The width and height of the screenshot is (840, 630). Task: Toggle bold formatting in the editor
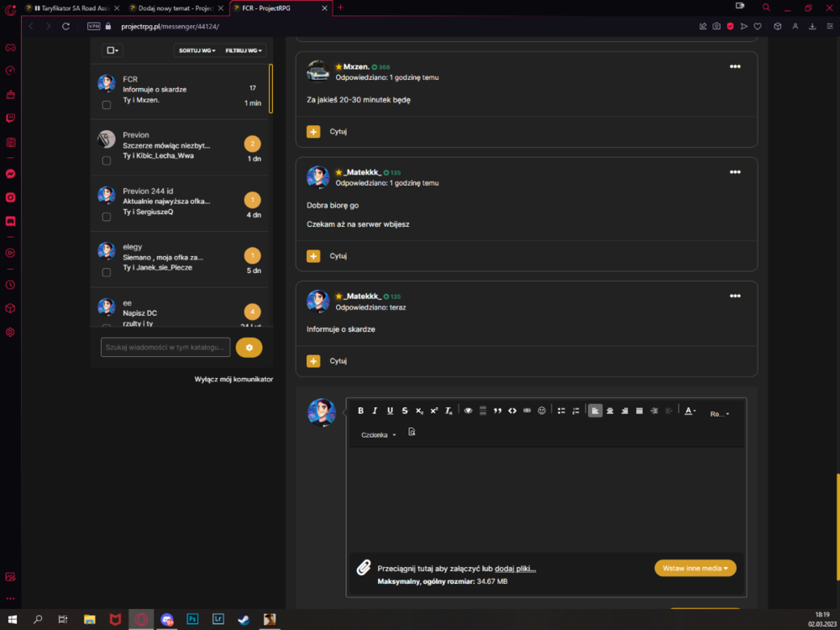(x=360, y=411)
